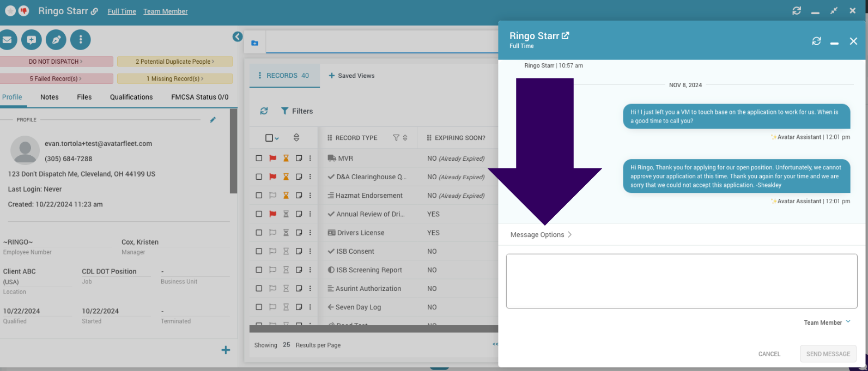This screenshot has width=868, height=371.
Task: Click the pen signature action button
Action: pyautogui.click(x=56, y=40)
